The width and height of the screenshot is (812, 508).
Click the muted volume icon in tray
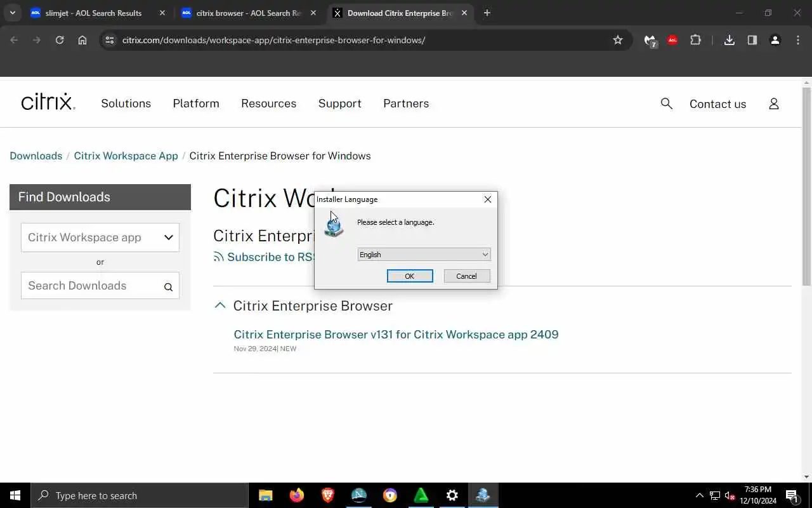(730, 495)
